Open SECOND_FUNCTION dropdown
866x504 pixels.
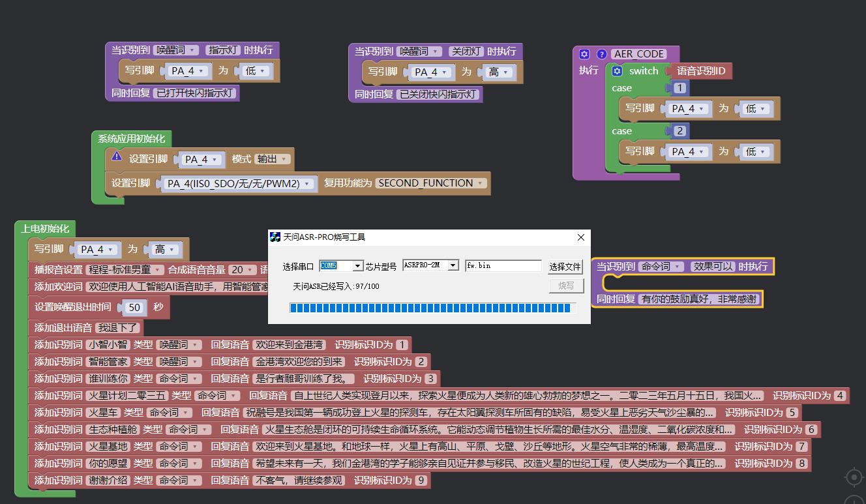pos(431,183)
